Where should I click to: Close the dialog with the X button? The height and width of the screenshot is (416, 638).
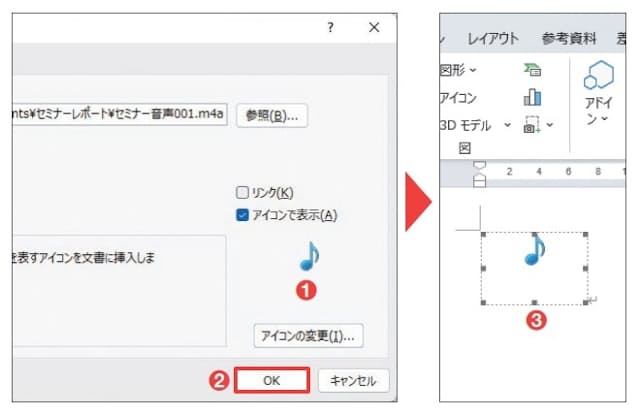pyautogui.click(x=374, y=27)
